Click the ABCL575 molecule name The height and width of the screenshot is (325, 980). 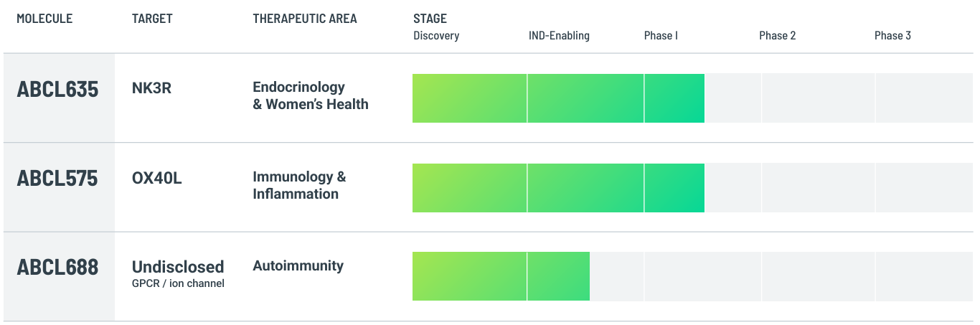click(57, 179)
